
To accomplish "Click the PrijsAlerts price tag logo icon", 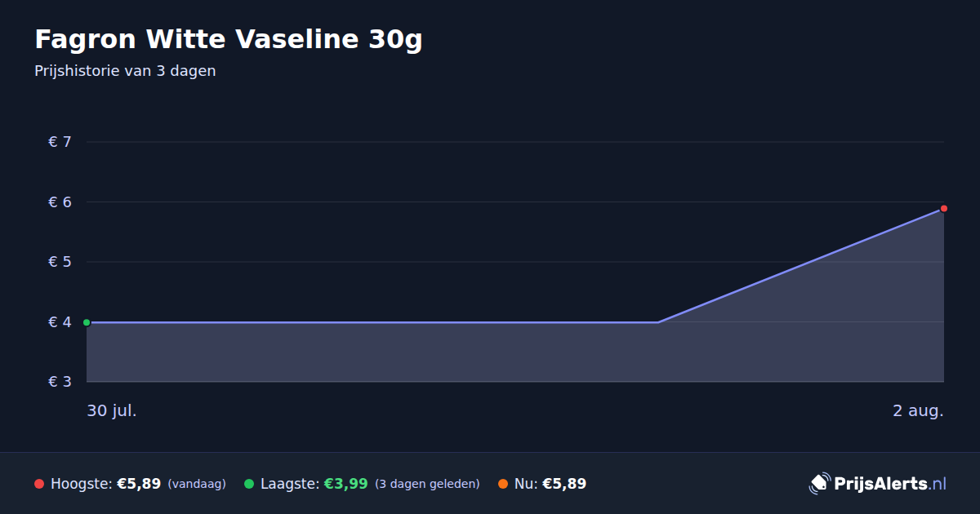I will pos(819,483).
